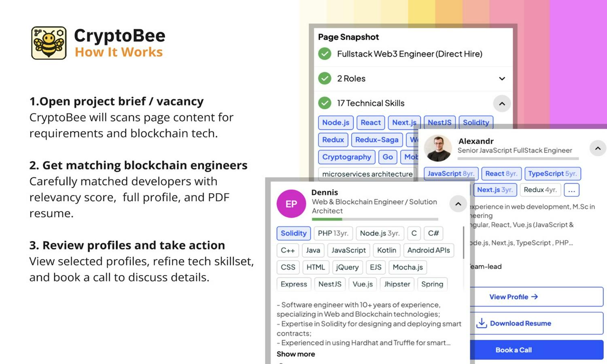Click the Book a Call button

(x=536, y=350)
